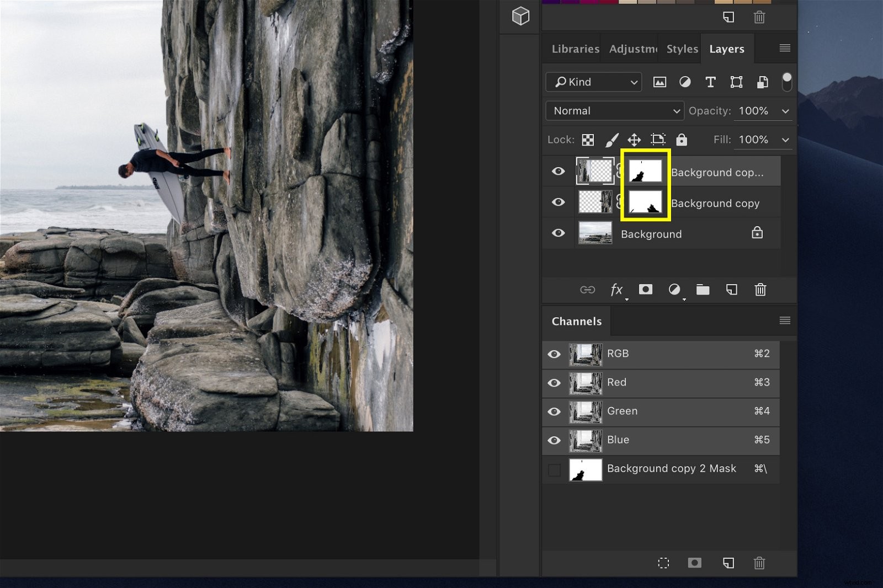This screenshot has width=883, height=588.
Task: Create a new group folder
Action: (x=703, y=290)
